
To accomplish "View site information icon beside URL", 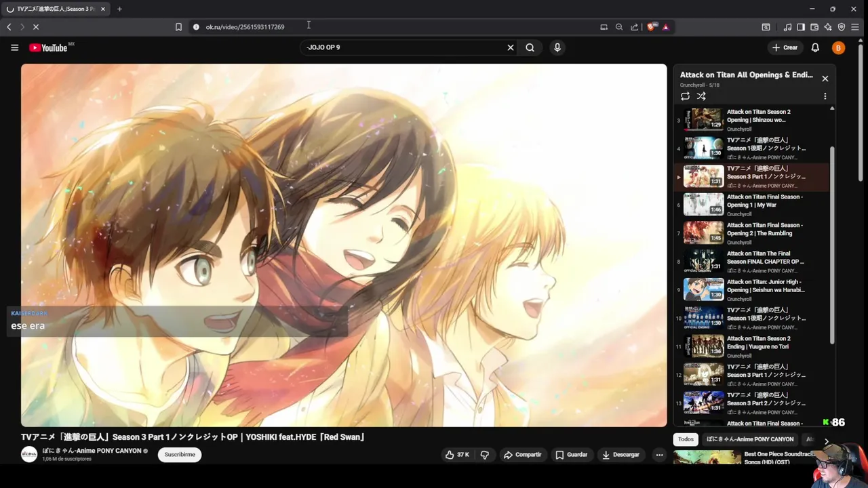I will [x=196, y=27].
